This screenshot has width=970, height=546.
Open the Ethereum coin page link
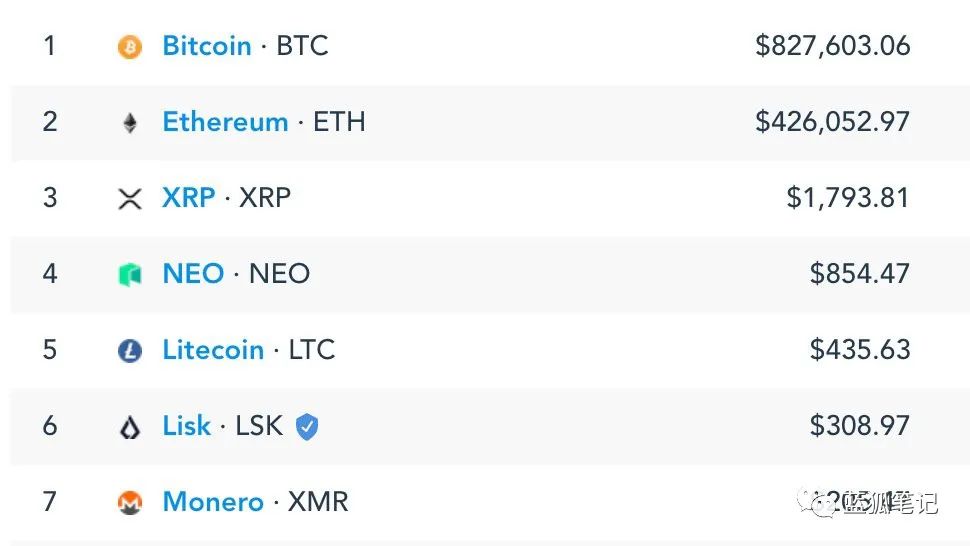coord(225,122)
